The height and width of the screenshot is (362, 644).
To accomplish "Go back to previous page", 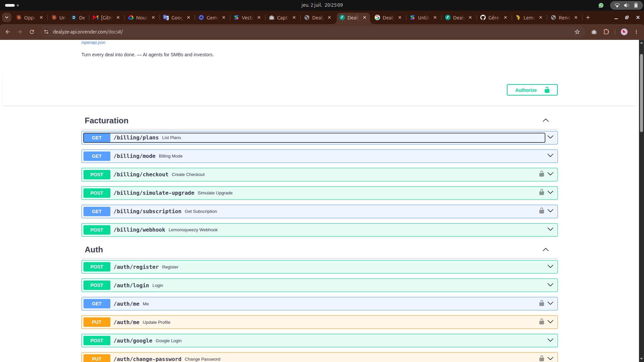I will click(x=8, y=32).
